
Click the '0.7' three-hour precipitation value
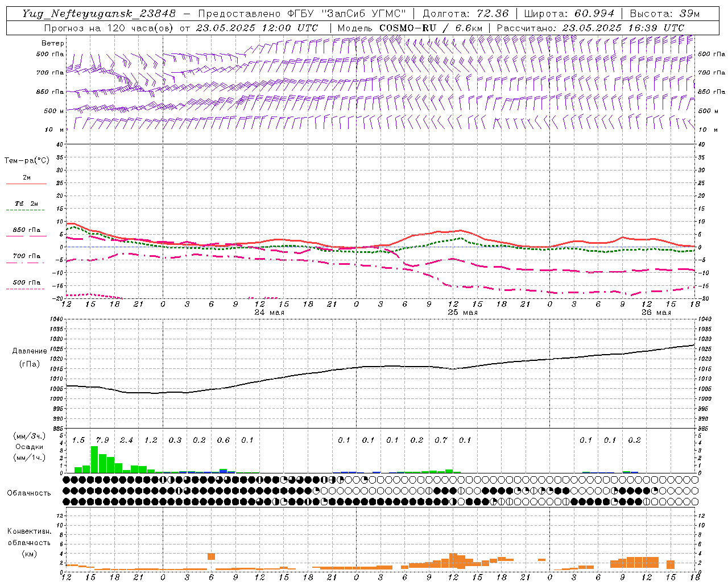click(441, 440)
